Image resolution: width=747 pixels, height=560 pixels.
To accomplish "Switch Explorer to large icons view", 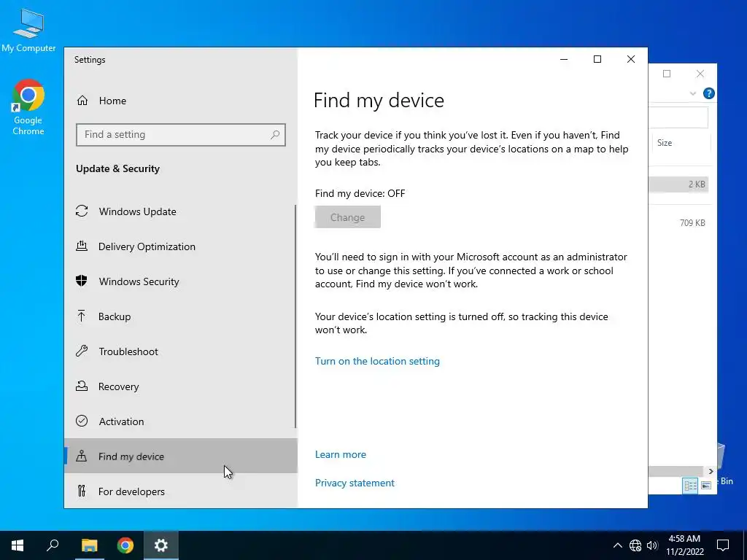I will (706, 485).
